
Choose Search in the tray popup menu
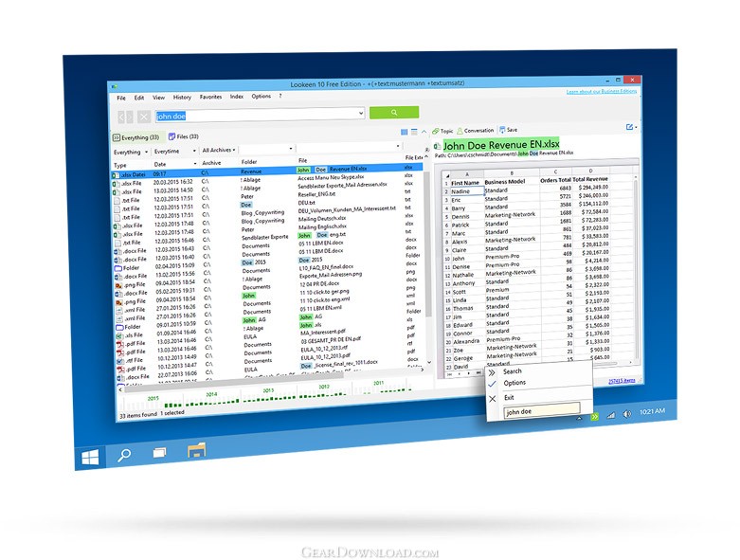[x=512, y=371]
